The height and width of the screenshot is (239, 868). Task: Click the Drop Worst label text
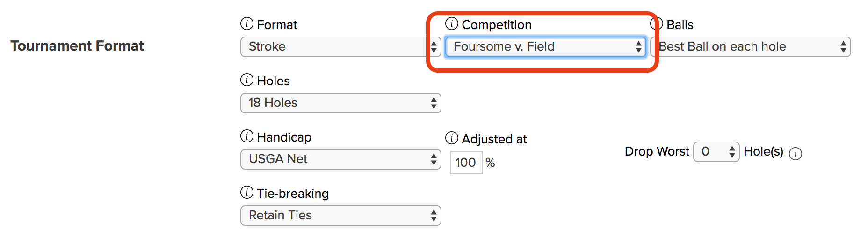[x=657, y=151]
